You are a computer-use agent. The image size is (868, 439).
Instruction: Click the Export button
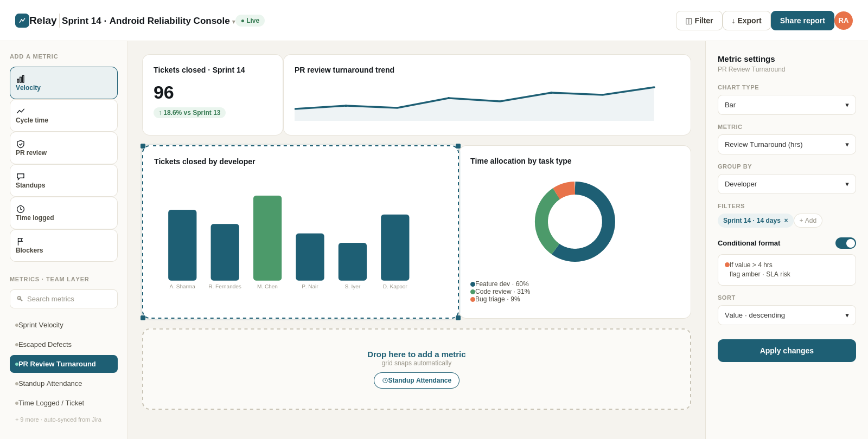pos(746,21)
